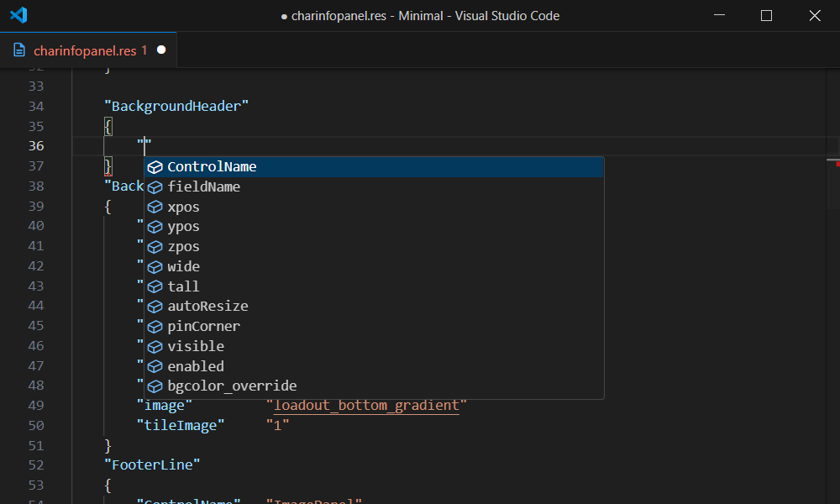Screen dimensions: 840x504
Task: Click the cube icon beside ControlName
Action: [155, 167]
